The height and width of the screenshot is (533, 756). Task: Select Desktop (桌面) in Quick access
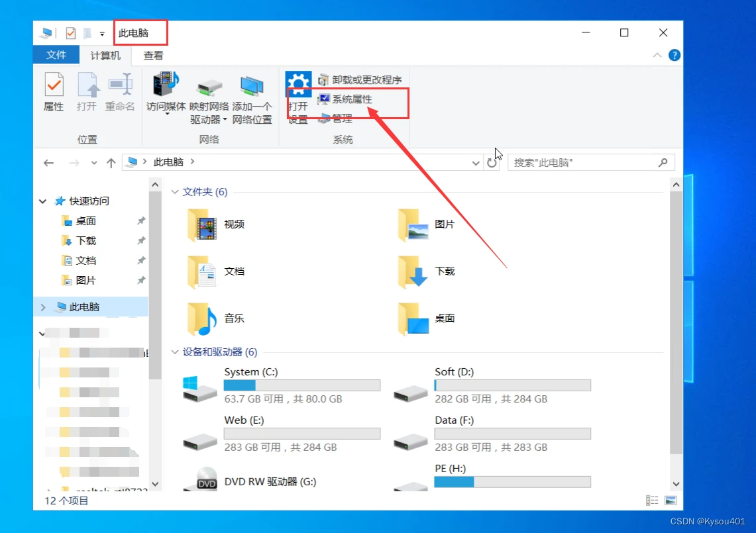pyautogui.click(x=85, y=221)
